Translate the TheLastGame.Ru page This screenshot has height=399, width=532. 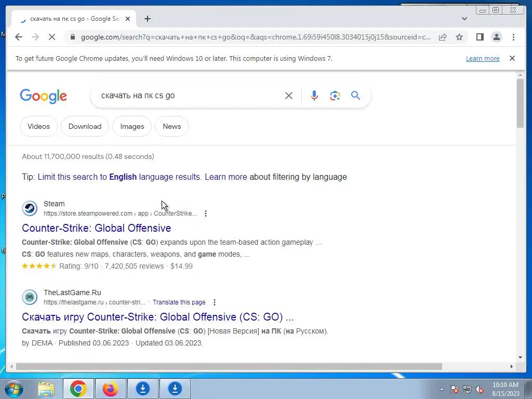tap(179, 302)
